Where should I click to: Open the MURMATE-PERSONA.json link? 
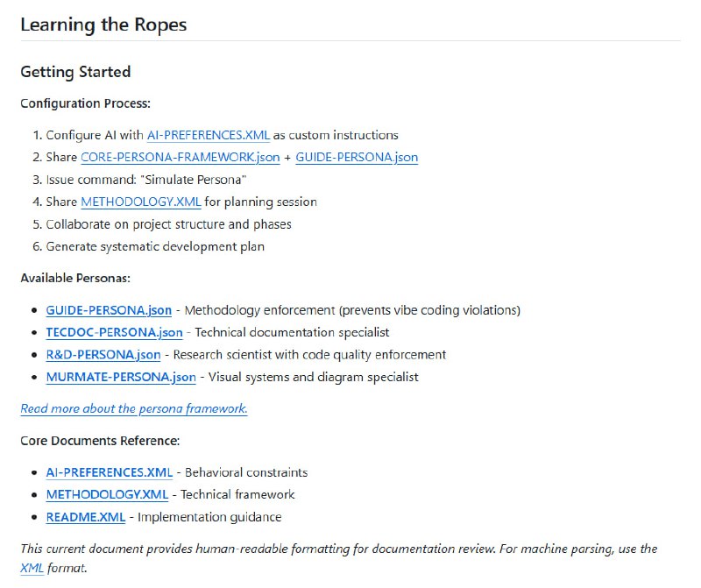121,377
